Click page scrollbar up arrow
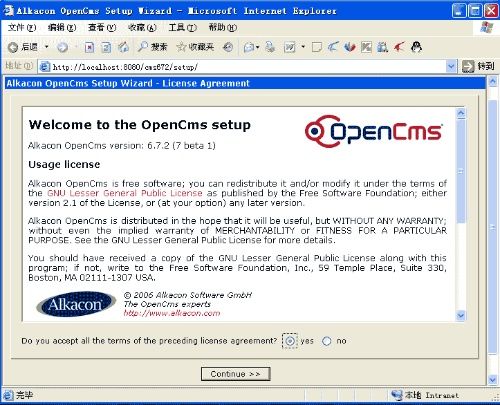500x405 pixels. tap(493, 81)
